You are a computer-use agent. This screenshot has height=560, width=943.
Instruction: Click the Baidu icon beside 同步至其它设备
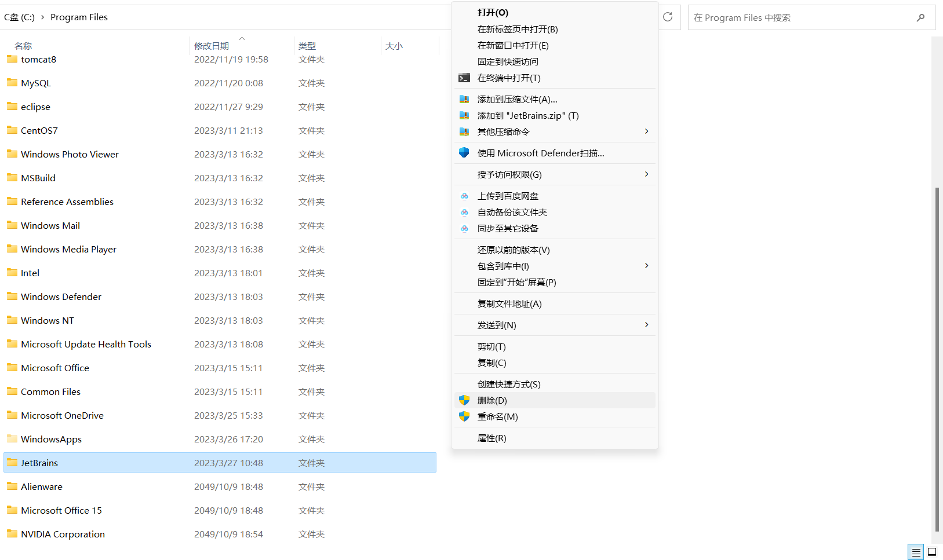[x=464, y=228]
